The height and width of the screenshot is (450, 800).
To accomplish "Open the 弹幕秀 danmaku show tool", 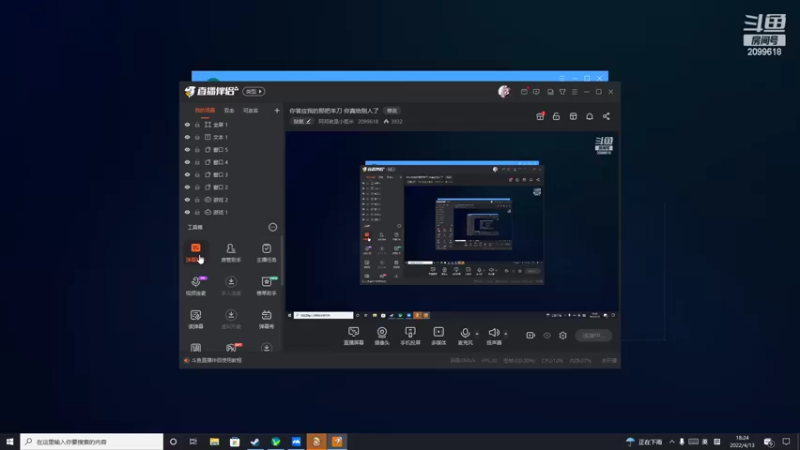I will (266, 319).
